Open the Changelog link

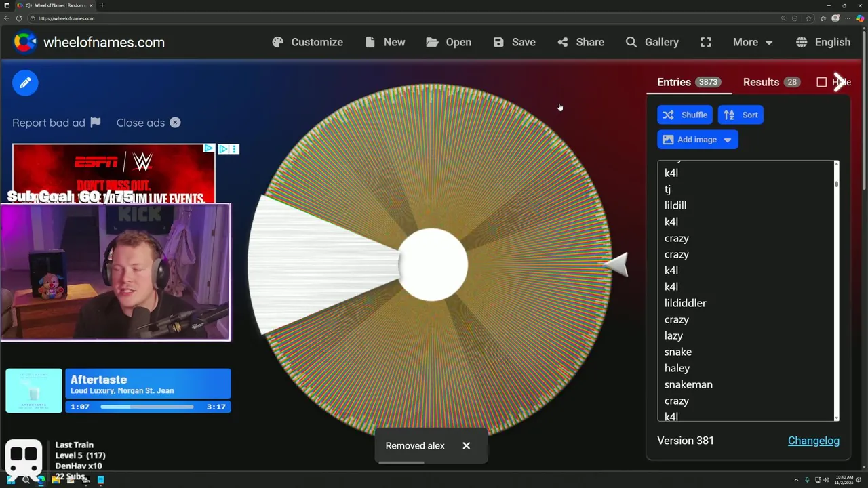point(814,441)
